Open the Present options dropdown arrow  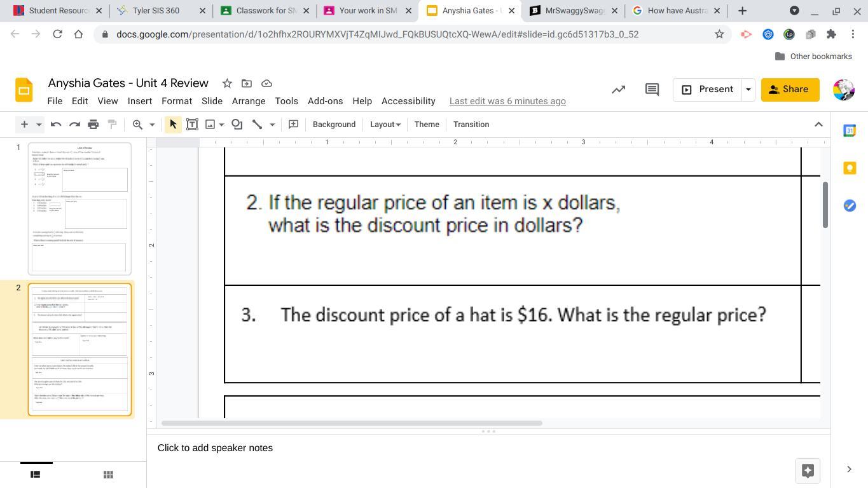748,90
